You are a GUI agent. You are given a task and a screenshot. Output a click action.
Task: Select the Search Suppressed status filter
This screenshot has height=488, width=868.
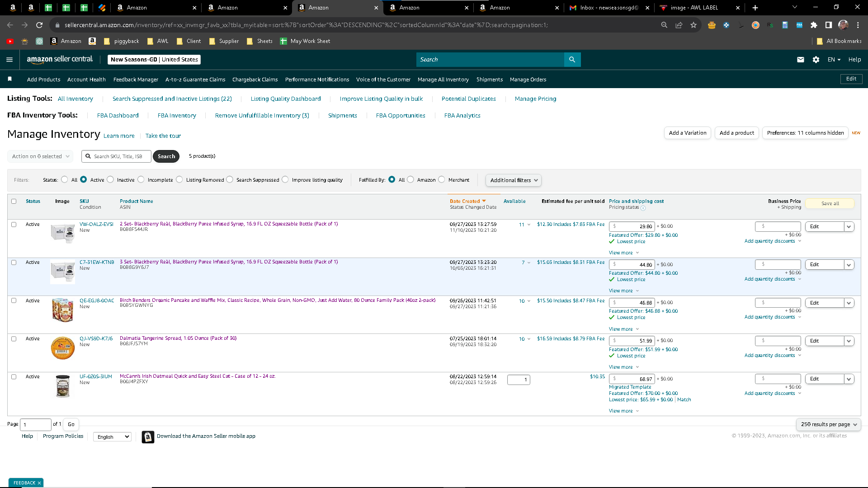point(230,179)
